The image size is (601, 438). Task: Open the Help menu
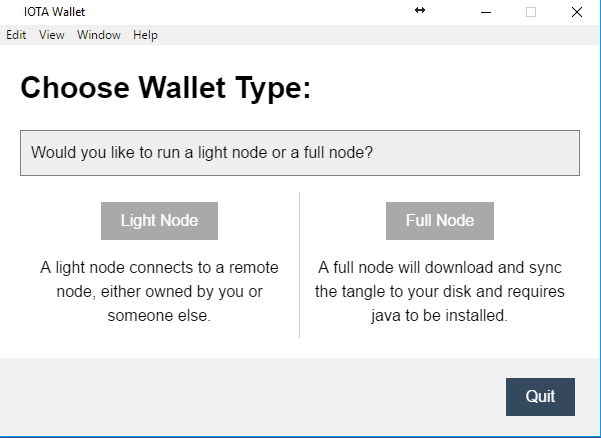145,35
